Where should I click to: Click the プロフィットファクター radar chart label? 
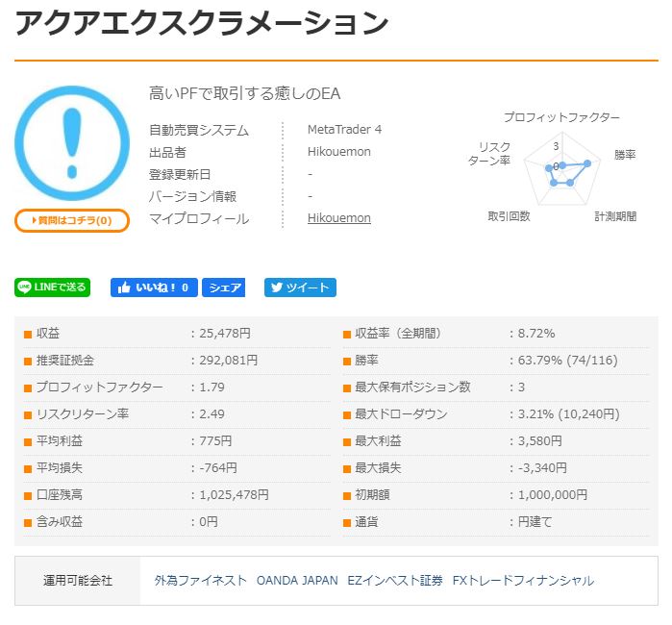point(561,117)
